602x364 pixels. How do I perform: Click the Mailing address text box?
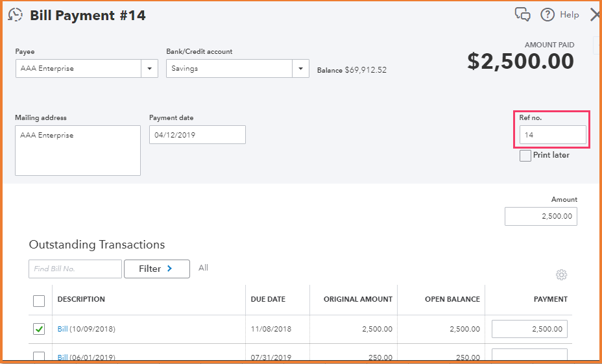(x=78, y=151)
